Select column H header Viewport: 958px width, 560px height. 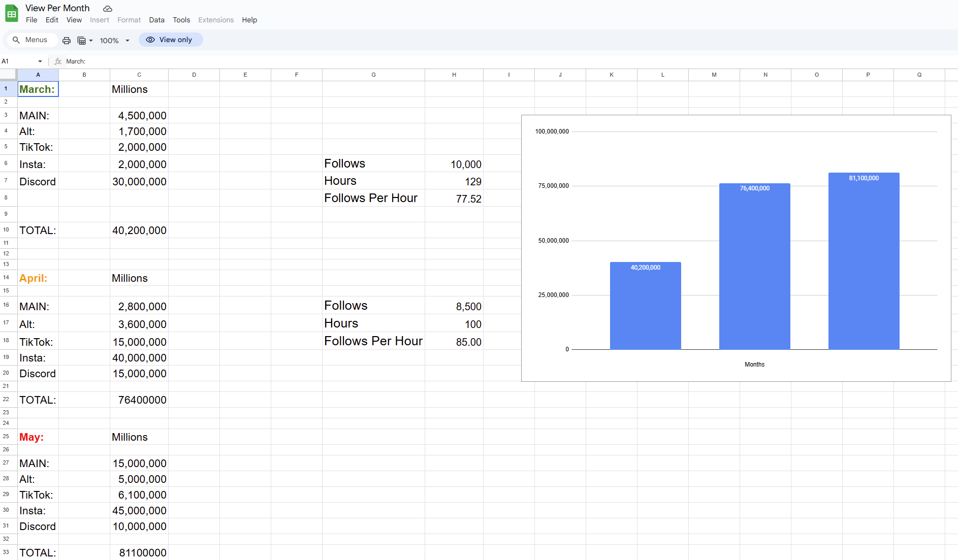coord(454,75)
